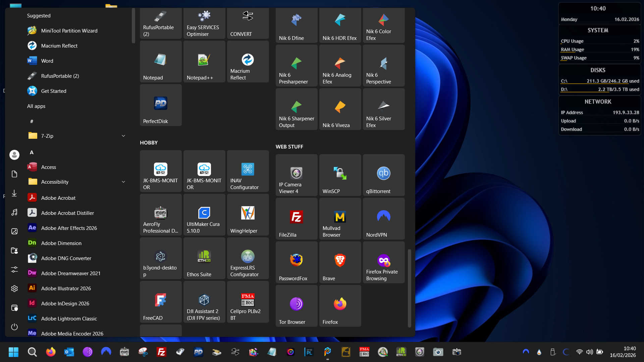
Task: Open Adobe Illustrator 2026 from app list
Action: (66, 288)
